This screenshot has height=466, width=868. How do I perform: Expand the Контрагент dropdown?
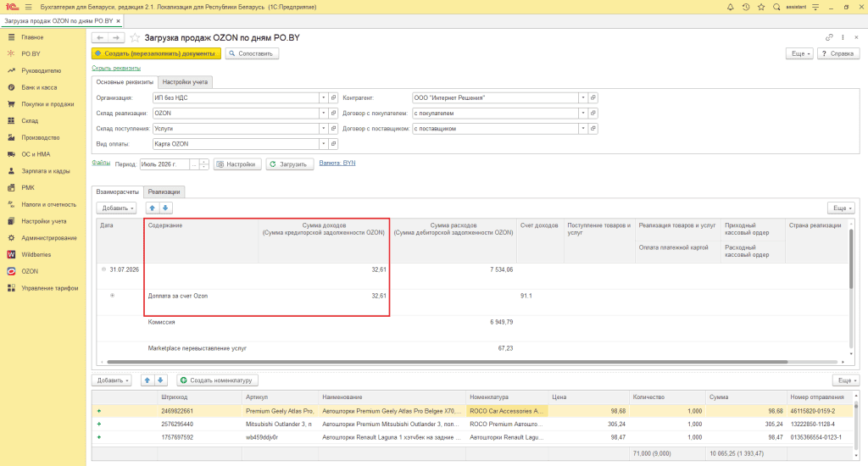[x=583, y=98]
